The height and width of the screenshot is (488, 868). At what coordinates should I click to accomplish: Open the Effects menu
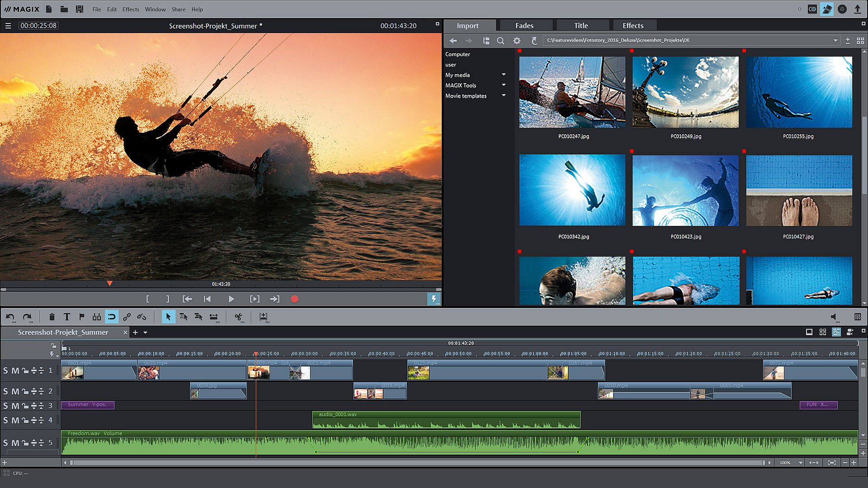131,9
